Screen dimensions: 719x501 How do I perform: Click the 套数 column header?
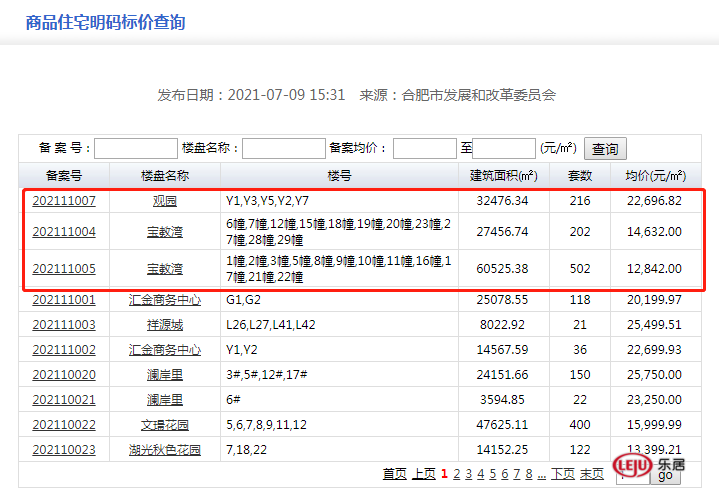[580, 176]
